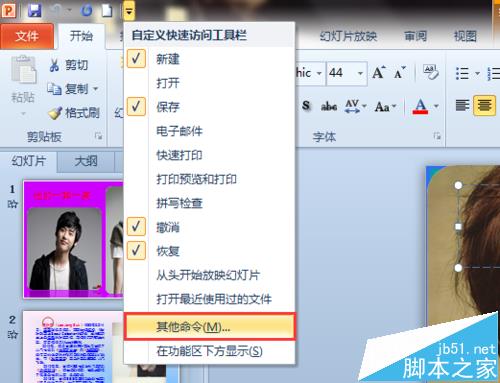Click the 格式刷 format painter
The height and width of the screenshot is (383, 500).
[x=74, y=113]
